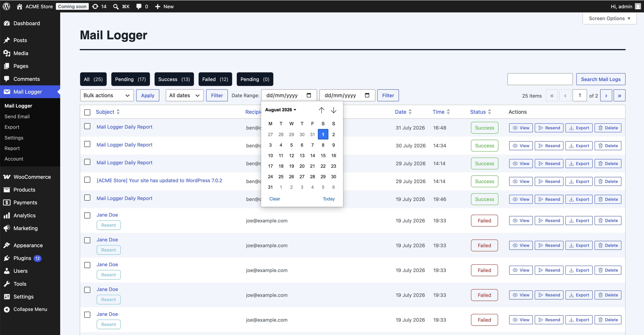Filter by the Success (13) tab
Screen dimensions: 644x335
pyautogui.click(x=174, y=79)
